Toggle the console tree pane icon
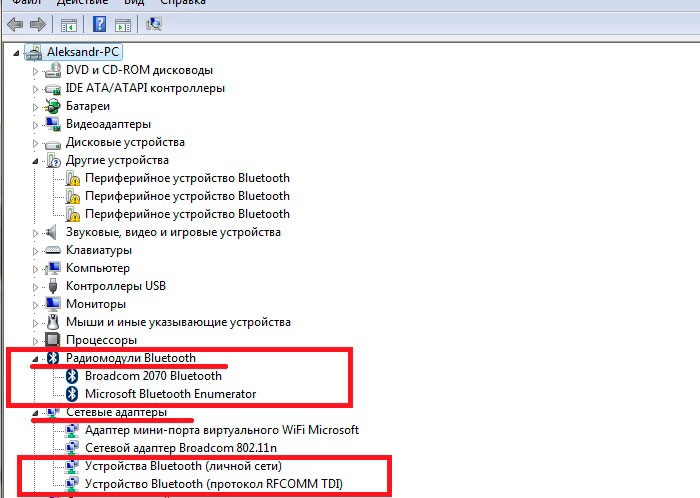 (x=68, y=24)
